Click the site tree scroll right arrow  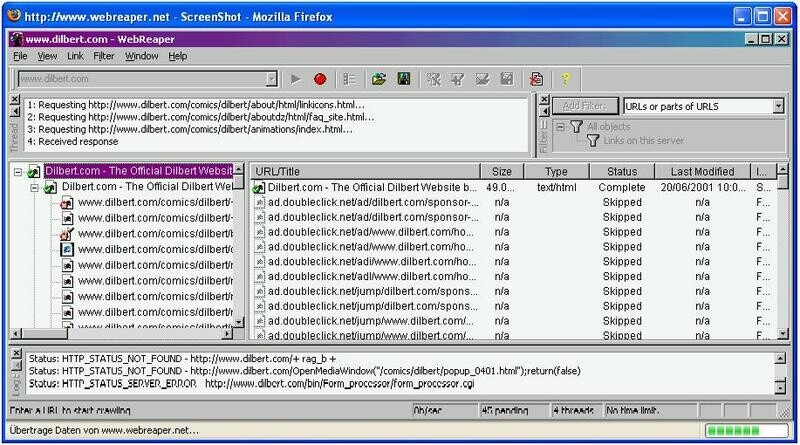(228, 334)
